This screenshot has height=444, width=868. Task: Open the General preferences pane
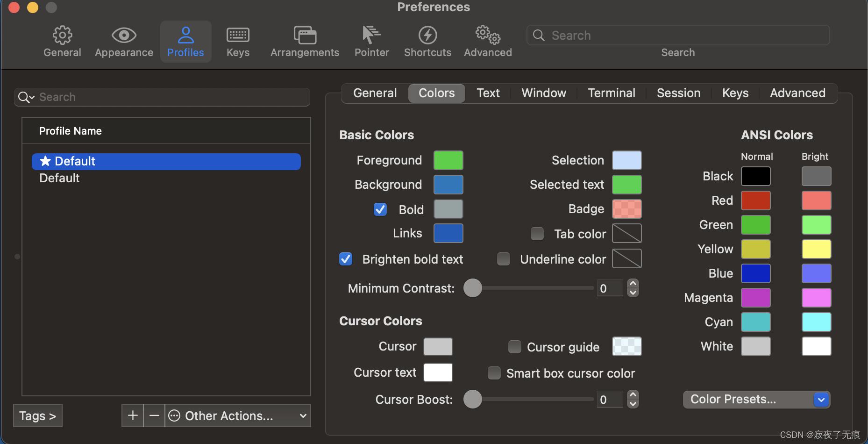(62, 41)
